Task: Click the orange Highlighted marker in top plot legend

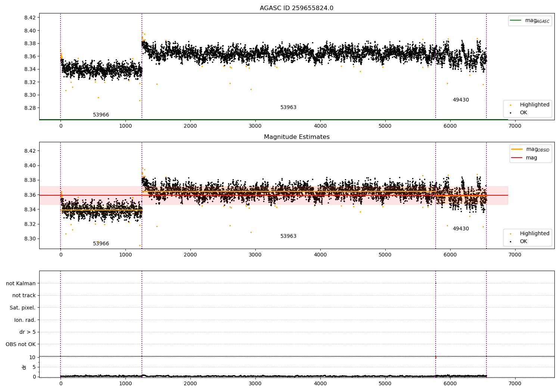Action: coord(510,105)
